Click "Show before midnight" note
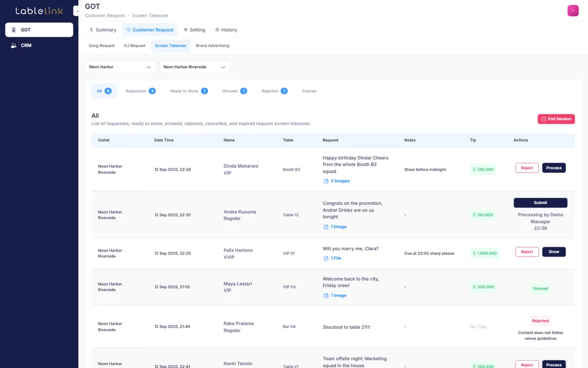The width and height of the screenshot is (588, 368). click(x=425, y=170)
